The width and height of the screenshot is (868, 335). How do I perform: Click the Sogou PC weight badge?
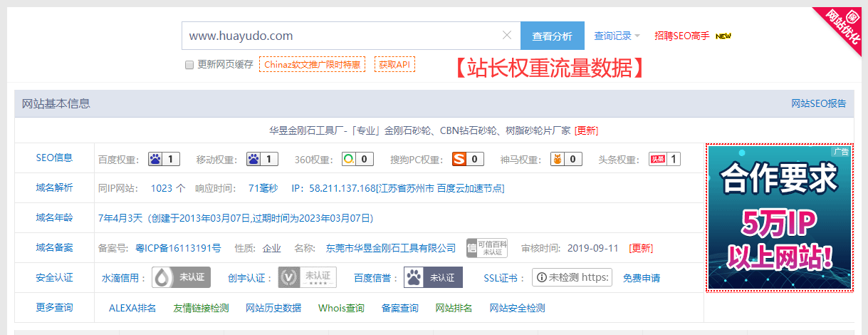[x=469, y=159]
